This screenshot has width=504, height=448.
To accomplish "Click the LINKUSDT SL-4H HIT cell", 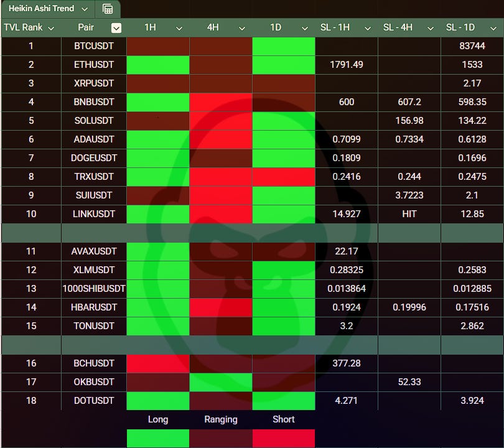I will [x=409, y=214].
